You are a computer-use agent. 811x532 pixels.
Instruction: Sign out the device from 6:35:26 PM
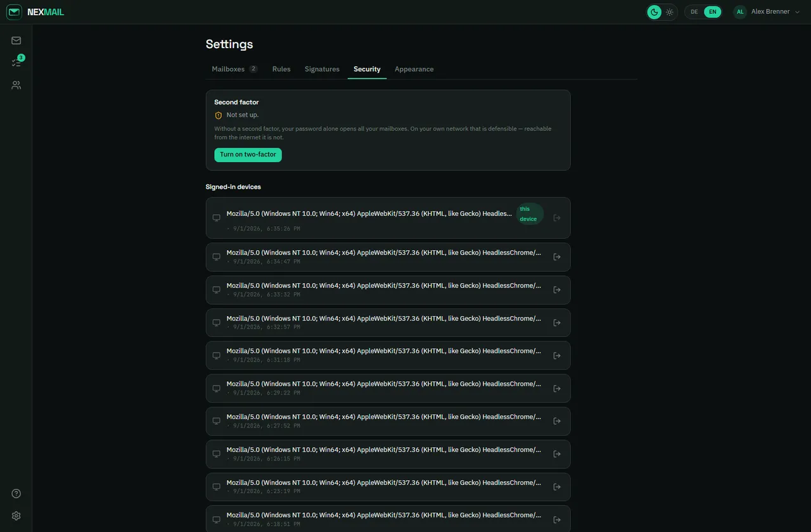tap(557, 218)
